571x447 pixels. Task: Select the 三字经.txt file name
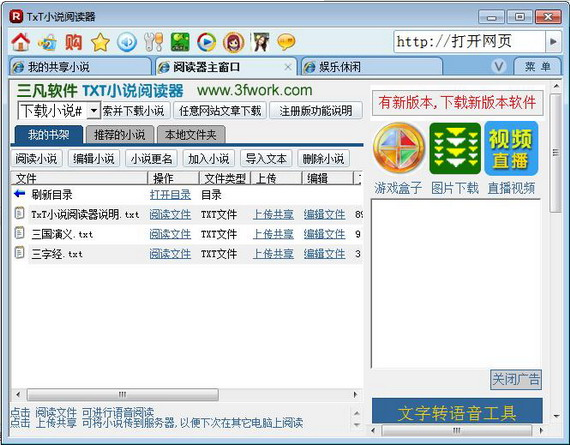tap(57, 254)
